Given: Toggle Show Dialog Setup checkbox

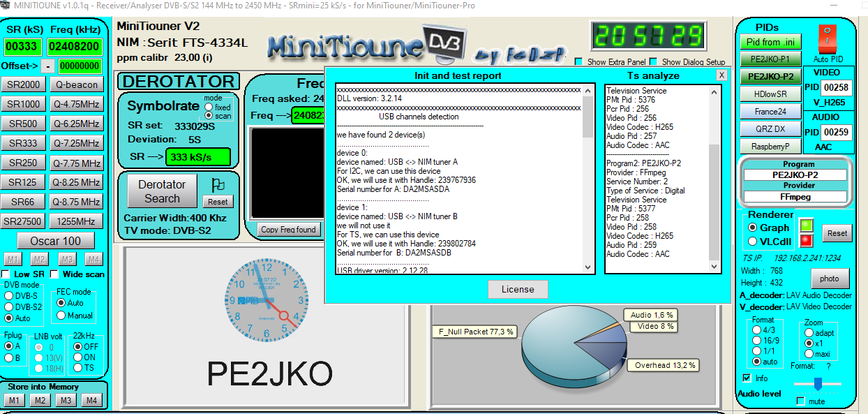Looking at the screenshot, I should [x=653, y=62].
